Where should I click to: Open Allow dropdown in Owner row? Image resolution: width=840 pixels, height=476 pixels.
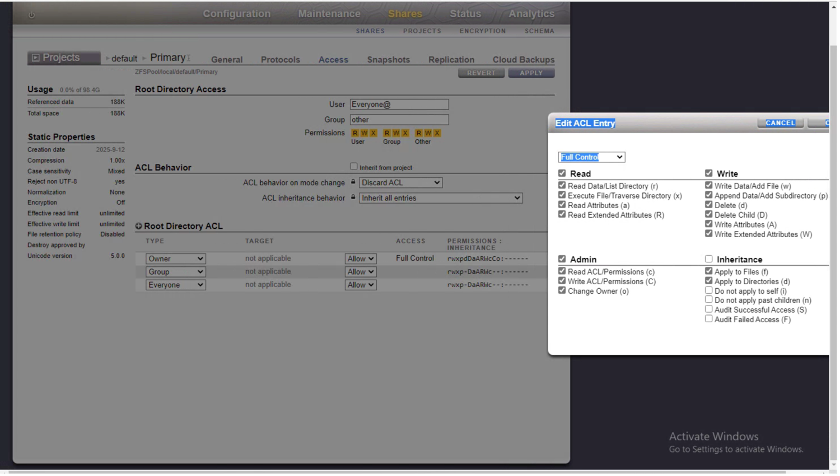pos(361,259)
